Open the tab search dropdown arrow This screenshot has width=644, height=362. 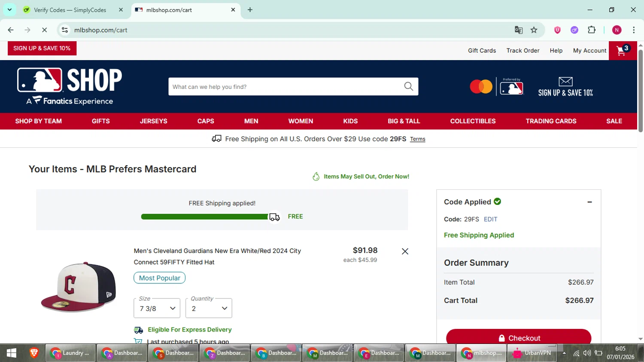coord(9,10)
